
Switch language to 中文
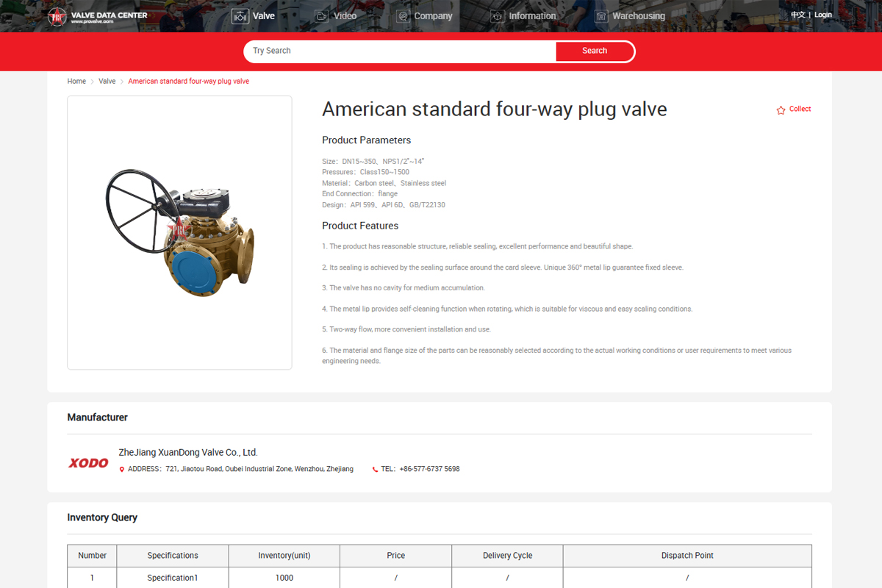coord(797,15)
